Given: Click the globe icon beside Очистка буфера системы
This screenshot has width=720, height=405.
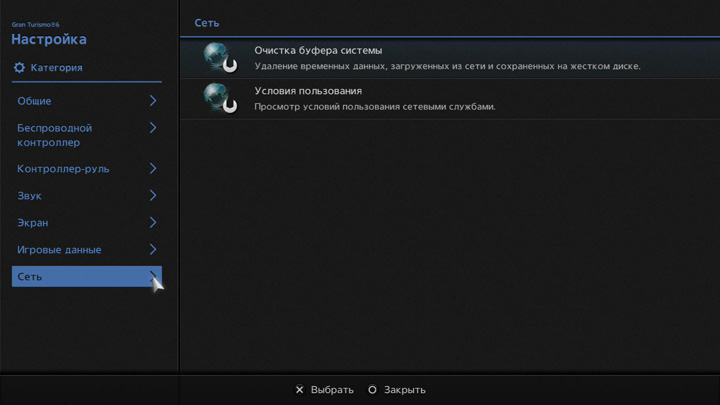Looking at the screenshot, I should (219, 58).
